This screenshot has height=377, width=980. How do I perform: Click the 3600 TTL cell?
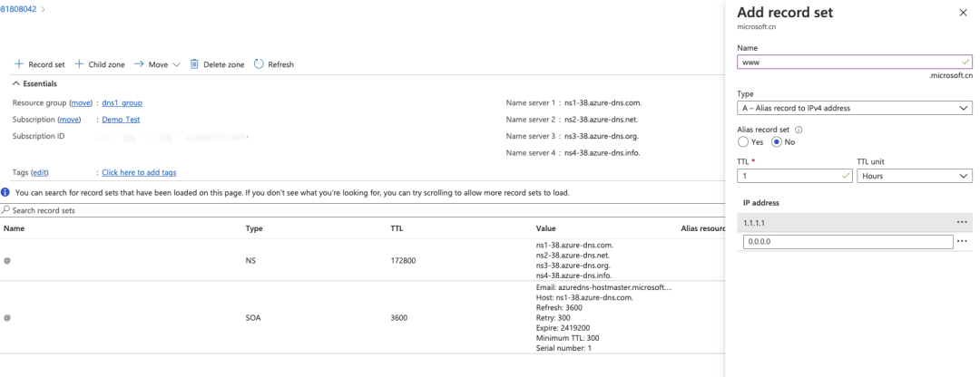click(x=398, y=318)
